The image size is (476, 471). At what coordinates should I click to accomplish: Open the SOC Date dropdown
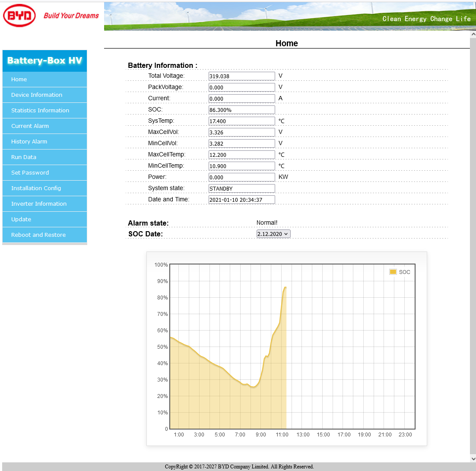click(273, 234)
